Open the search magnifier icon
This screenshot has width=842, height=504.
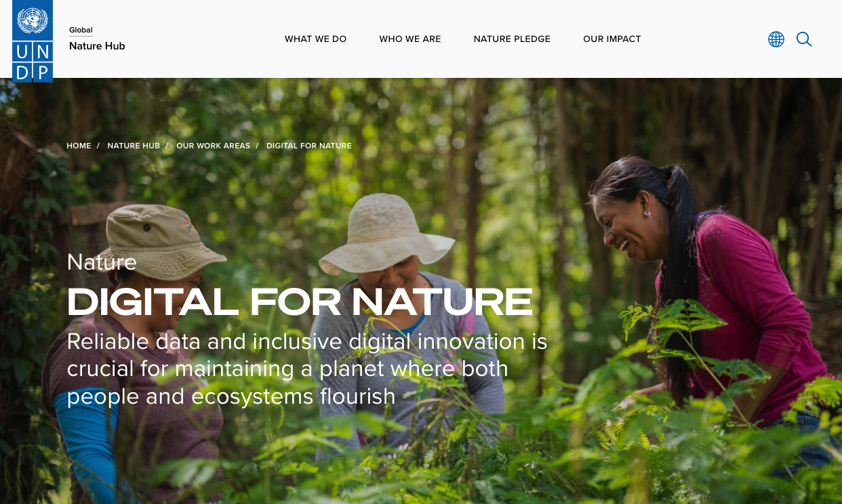pos(804,39)
